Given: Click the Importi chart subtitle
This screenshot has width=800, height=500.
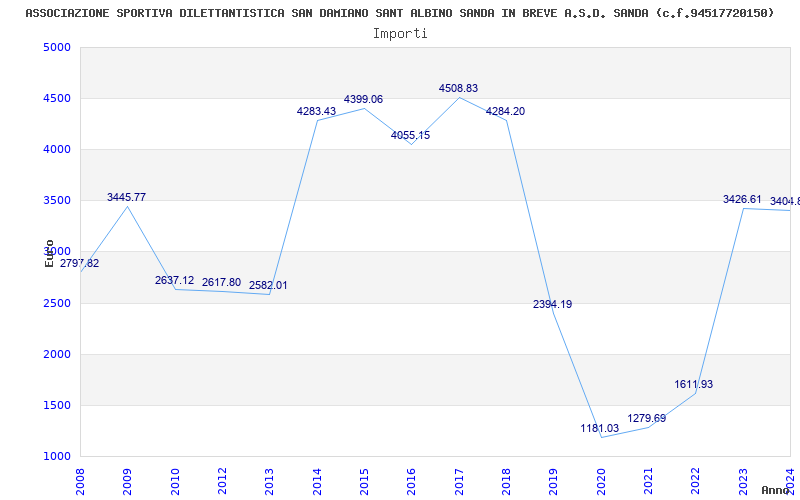Looking at the screenshot, I should (x=400, y=34).
